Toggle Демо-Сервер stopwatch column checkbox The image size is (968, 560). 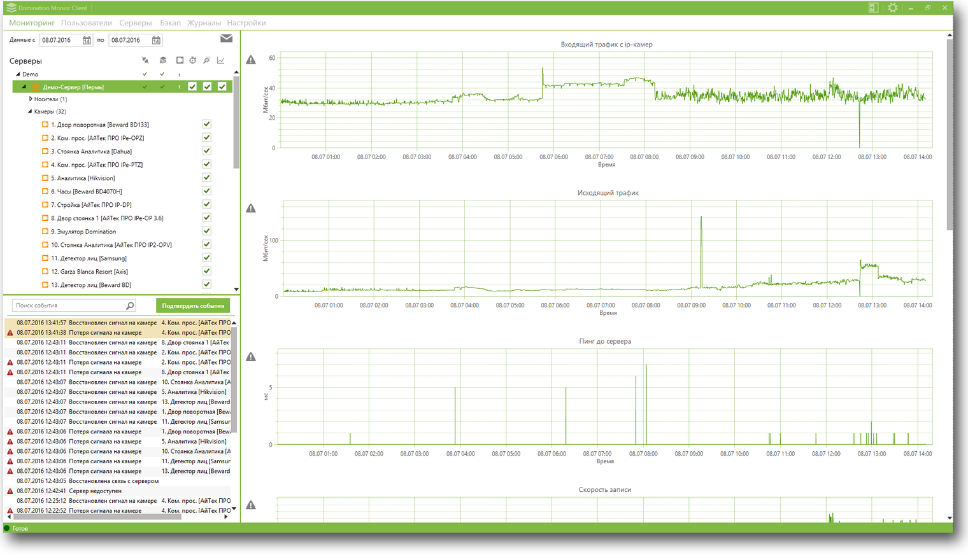pos(192,87)
